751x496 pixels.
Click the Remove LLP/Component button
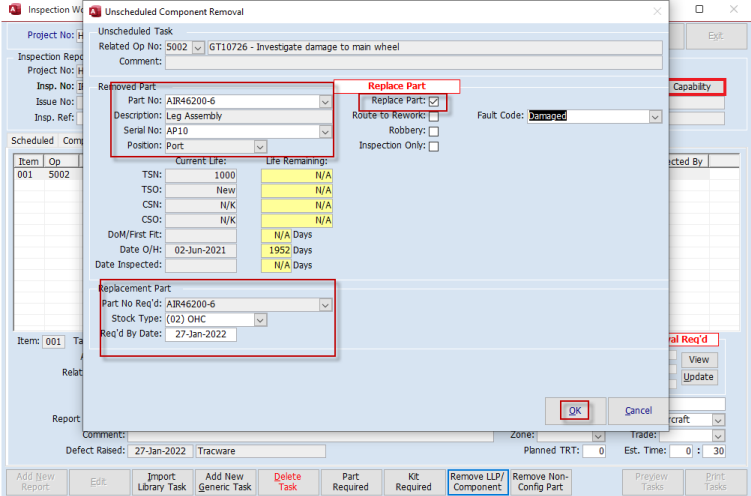pos(476,482)
